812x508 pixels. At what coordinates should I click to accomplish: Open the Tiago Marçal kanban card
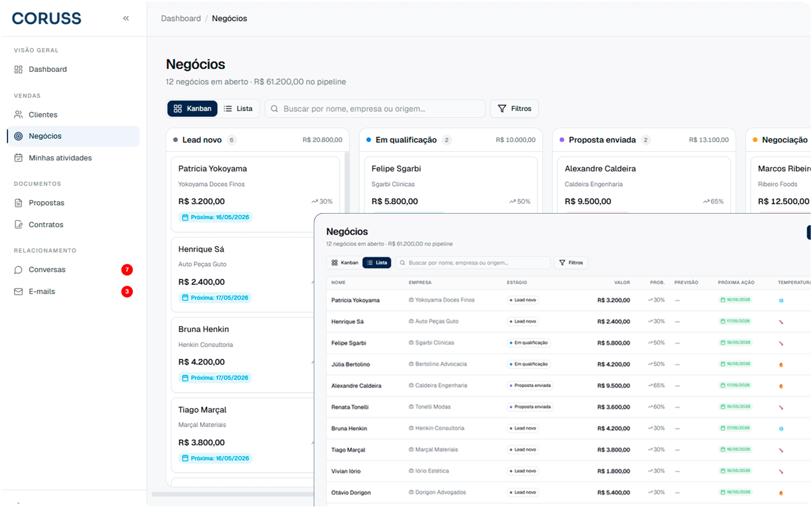242,435
